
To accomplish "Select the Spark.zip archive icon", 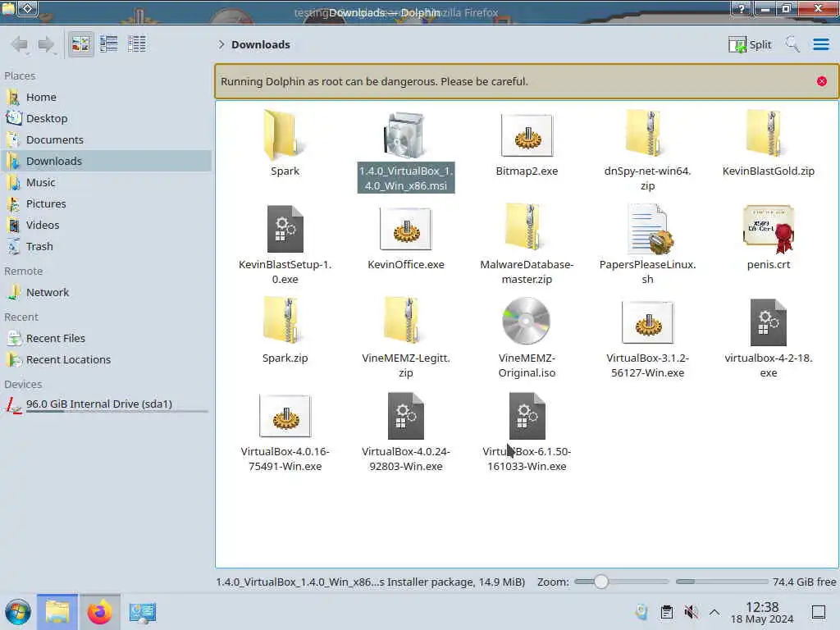I will coord(285,321).
